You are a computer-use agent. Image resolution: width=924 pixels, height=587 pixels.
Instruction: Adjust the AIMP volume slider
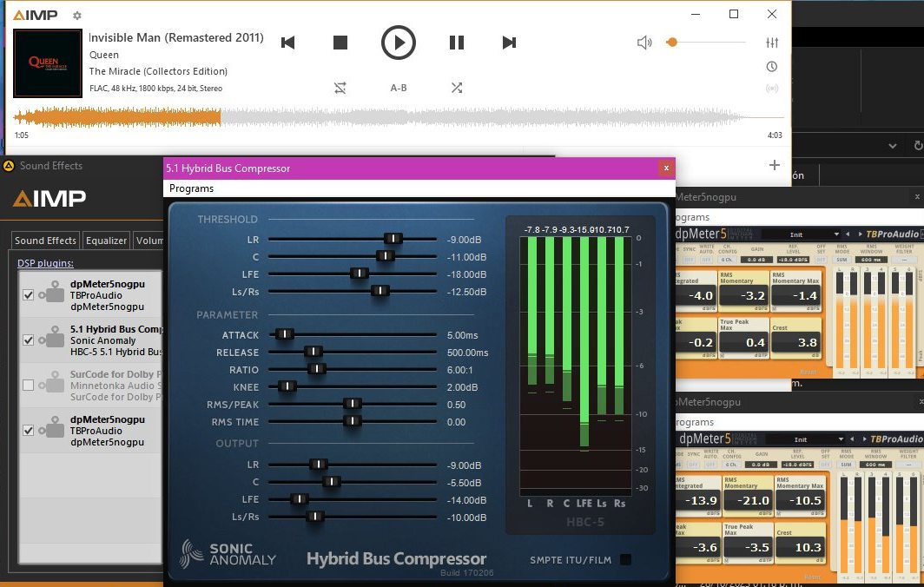[x=706, y=43]
